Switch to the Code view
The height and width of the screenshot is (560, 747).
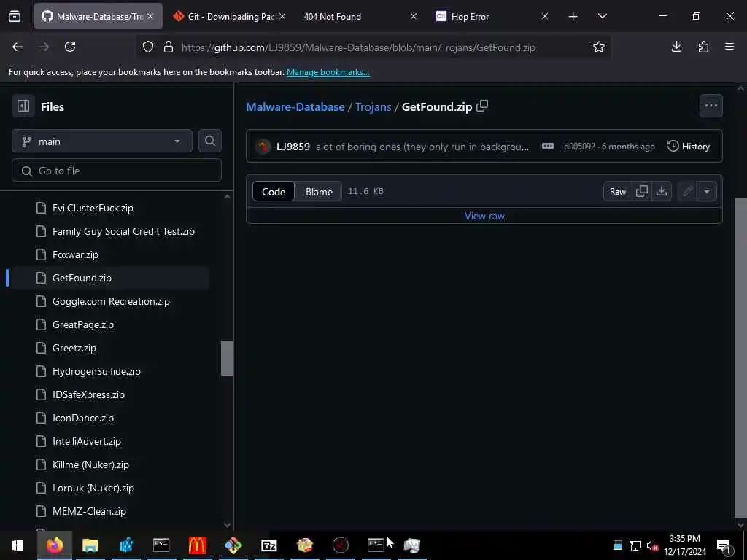(x=274, y=192)
